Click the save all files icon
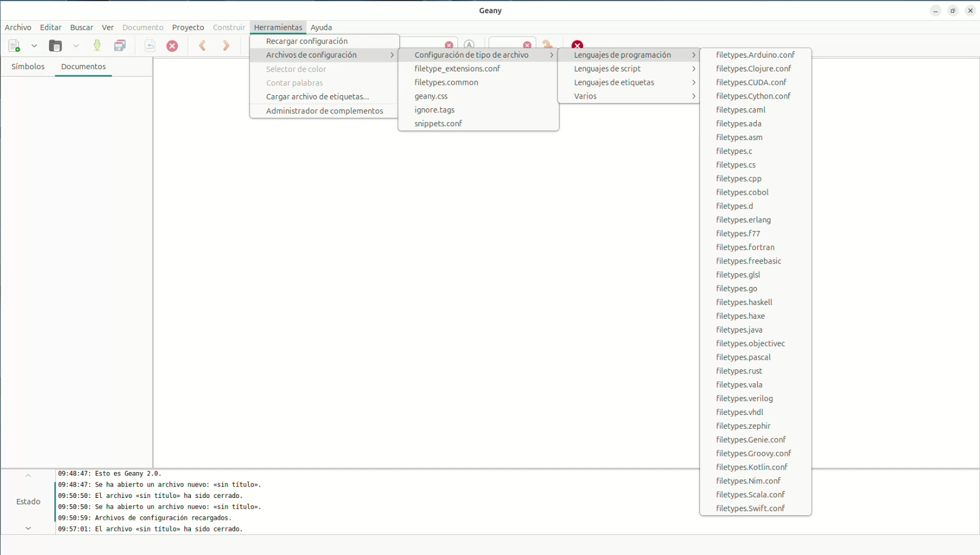This screenshot has height=555, width=980. point(120,46)
